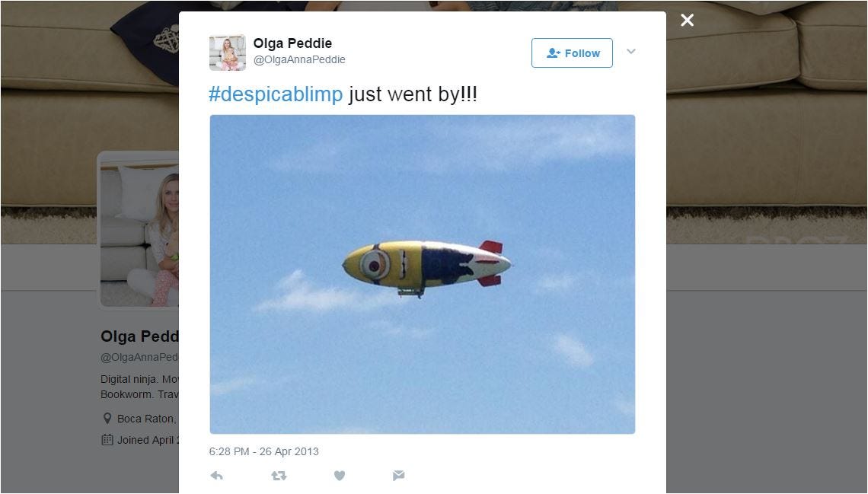Click the location pin icon beside Boca Raton
Image resolution: width=868 pixels, height=494 pixels.
click(107, 418)
